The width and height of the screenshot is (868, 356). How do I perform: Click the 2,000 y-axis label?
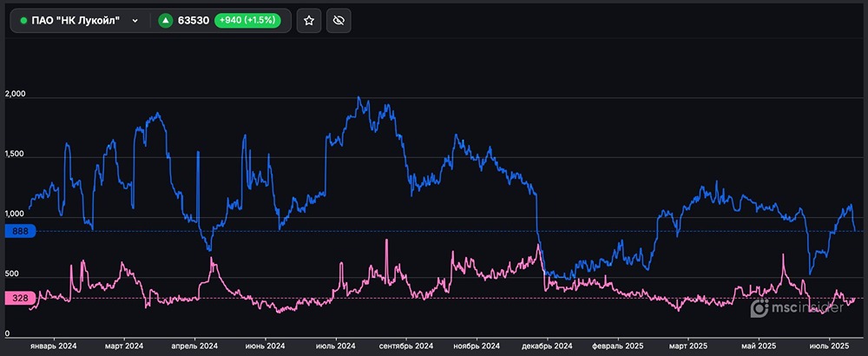point(16,94)
